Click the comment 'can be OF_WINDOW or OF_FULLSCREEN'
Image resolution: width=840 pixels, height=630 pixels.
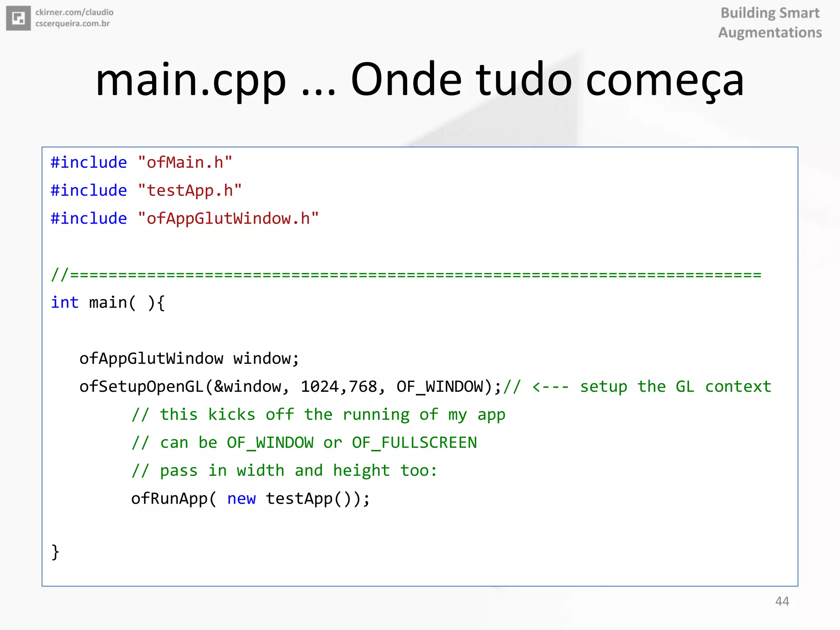click(x=304, y=443)
